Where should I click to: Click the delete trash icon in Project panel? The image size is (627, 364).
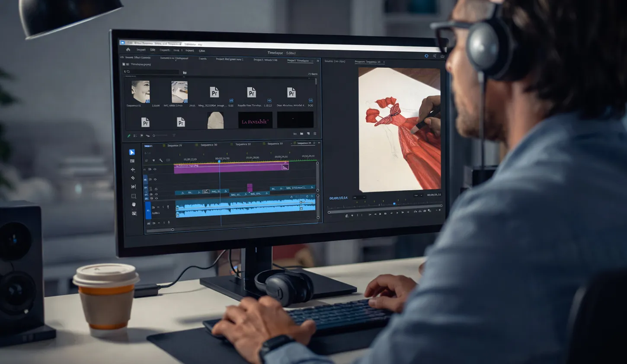coord(315,134)
